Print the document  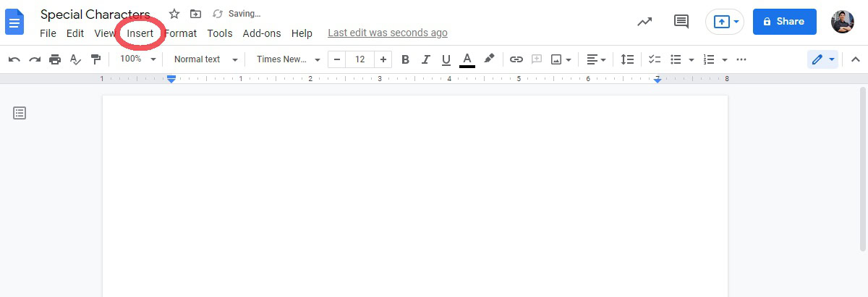pyautogui.click(x=55, y=59)
